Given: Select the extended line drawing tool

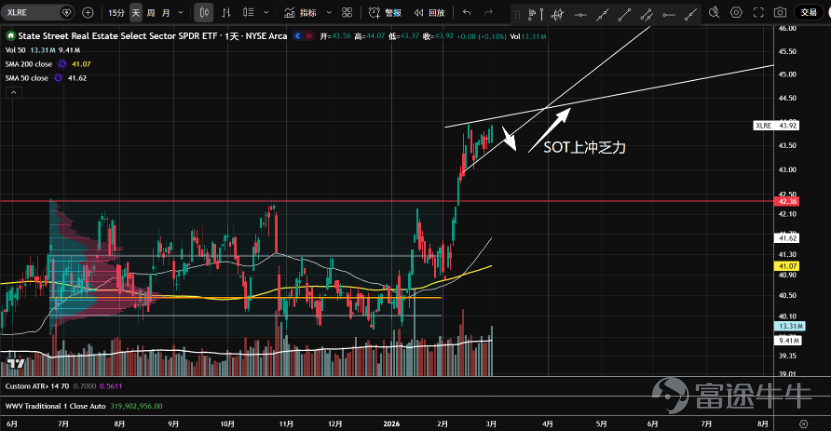Looking at the screenshot, I should [x=602, y=15].
